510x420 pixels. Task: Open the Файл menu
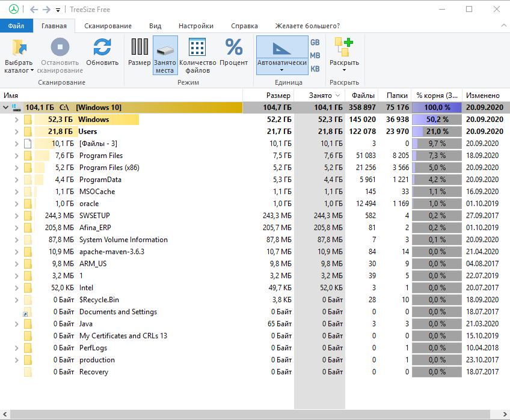(16, 26)
